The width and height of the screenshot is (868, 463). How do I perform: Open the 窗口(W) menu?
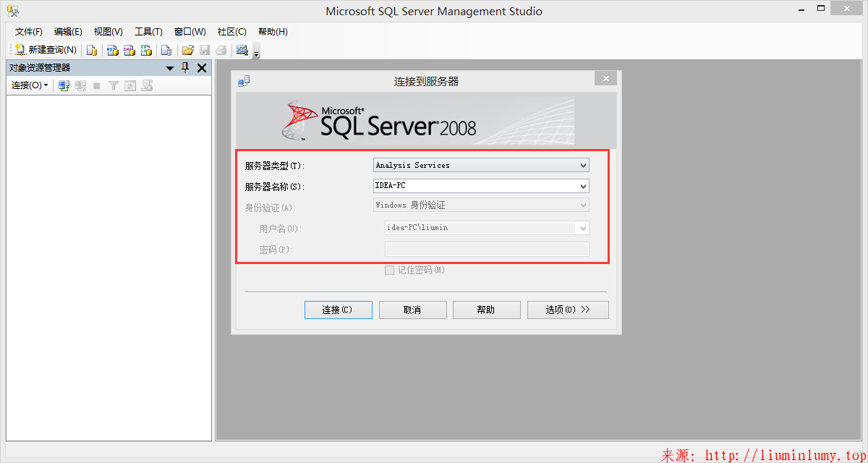[190, 32]
